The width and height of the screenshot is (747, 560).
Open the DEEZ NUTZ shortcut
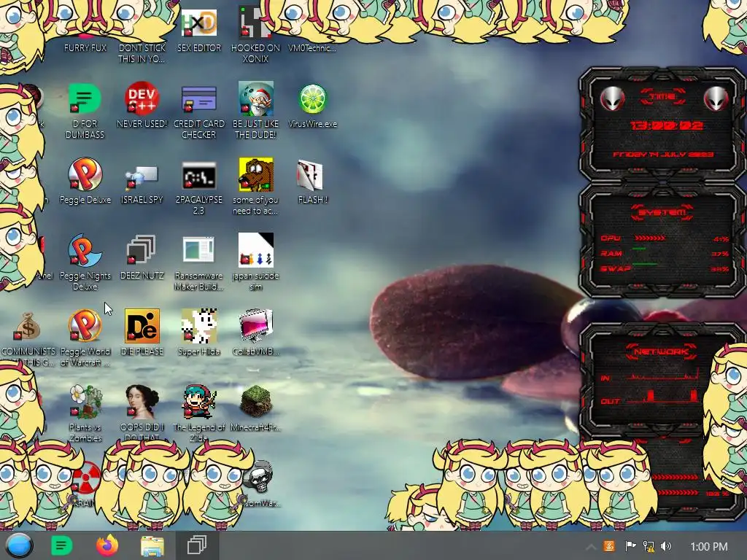tap(142, 249)
